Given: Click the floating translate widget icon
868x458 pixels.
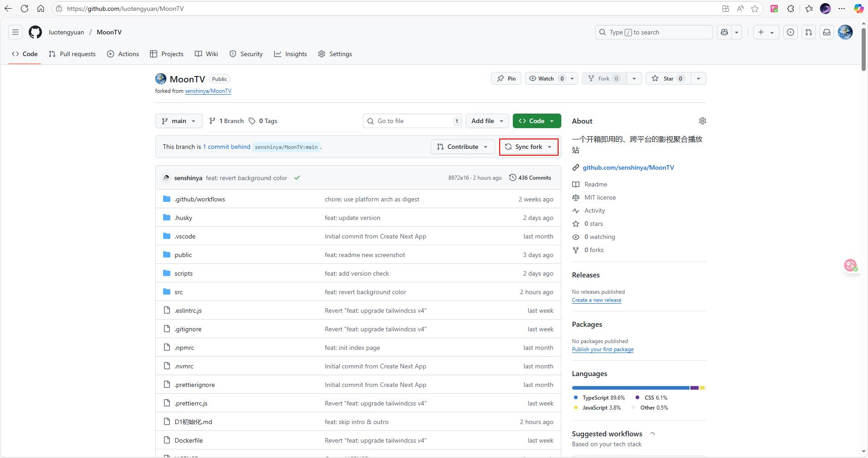Looking at the screenshot, I should point(850,265).
